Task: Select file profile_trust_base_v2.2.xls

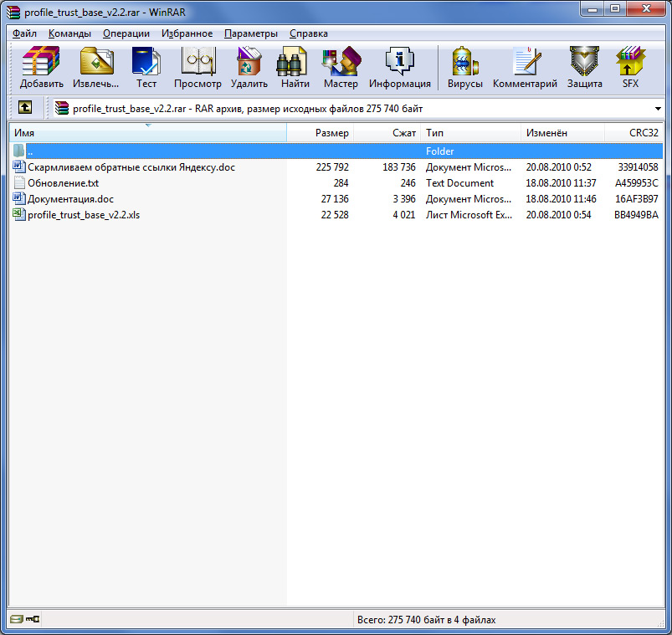Action: (x=84, y=215)
